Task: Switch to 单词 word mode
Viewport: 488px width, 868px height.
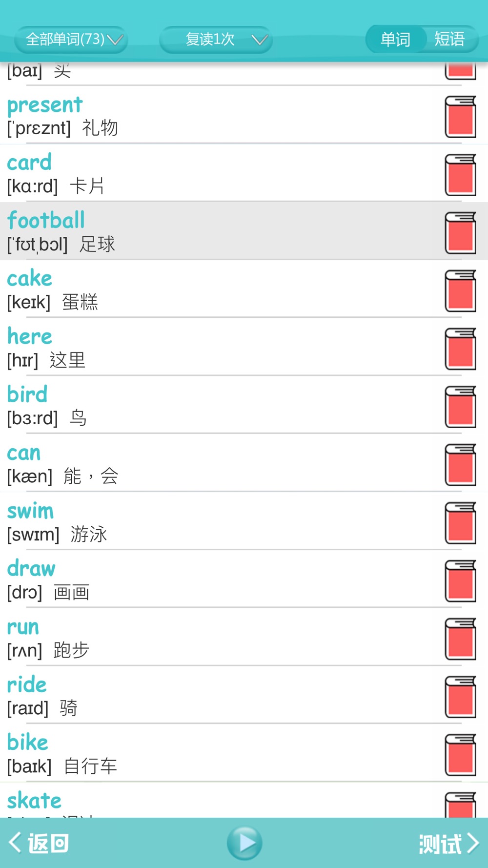Action: point(395,39)
